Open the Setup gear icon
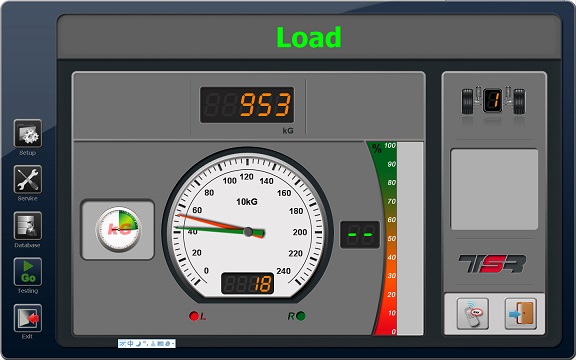Screen dimensions: 576x360 pyautogui.click(x=28, y=133)
